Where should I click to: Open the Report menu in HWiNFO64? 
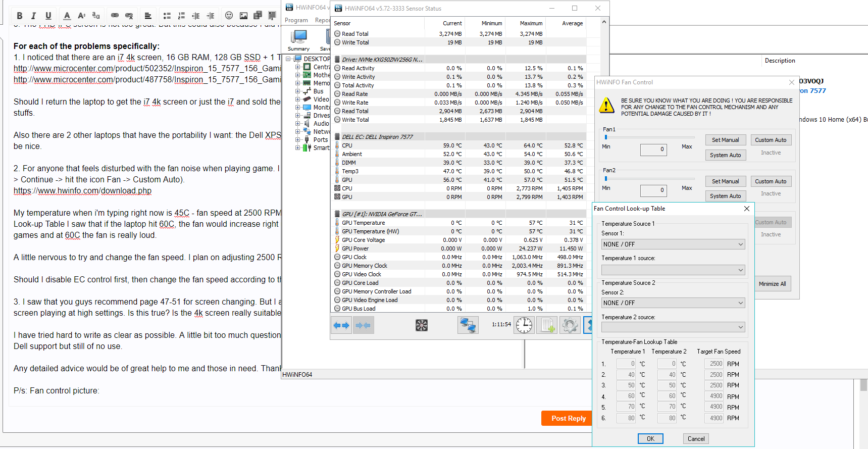322,20
